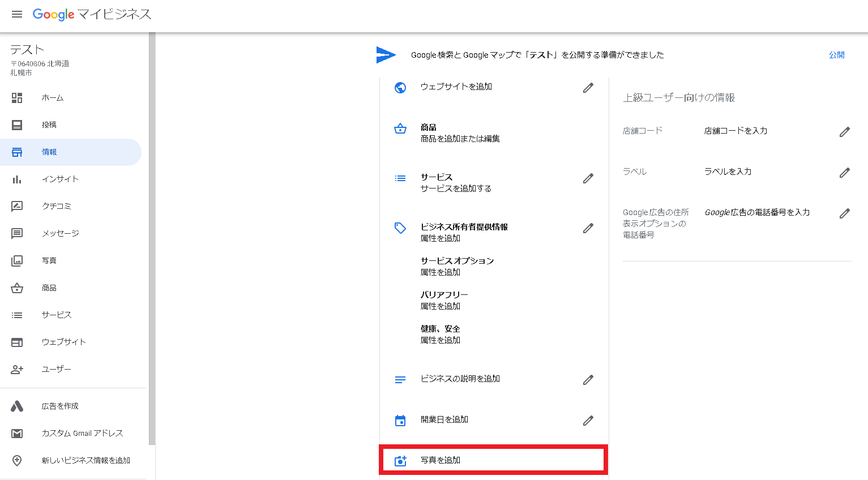Viewport: 868px width, 480px height.
Task: Click the ユーザー add-person icon
Action: pos(17,370)
